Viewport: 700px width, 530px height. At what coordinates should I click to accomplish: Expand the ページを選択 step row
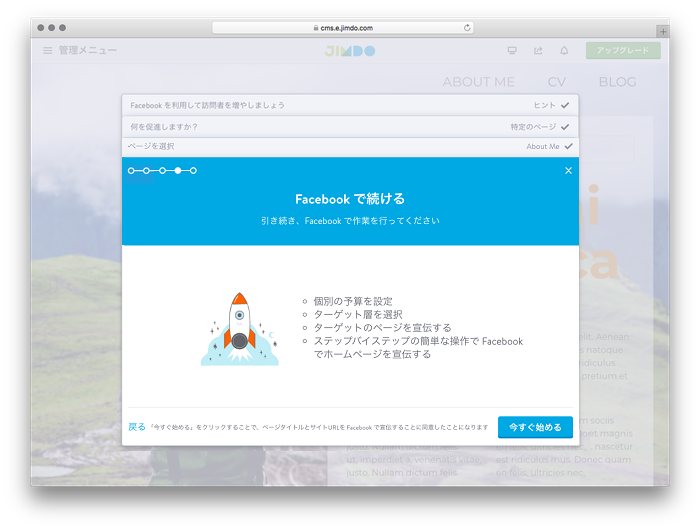[350, 146]
